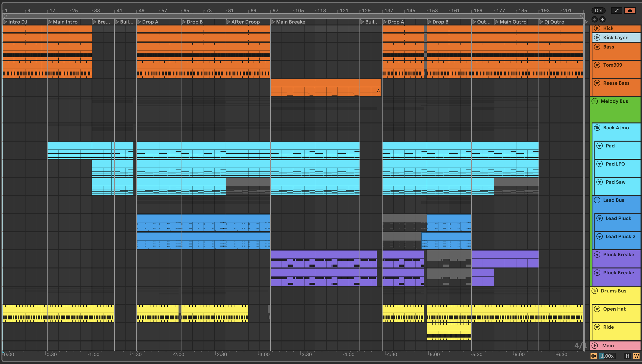
Task: Select the Main track title
Action: tap(608, 346)
